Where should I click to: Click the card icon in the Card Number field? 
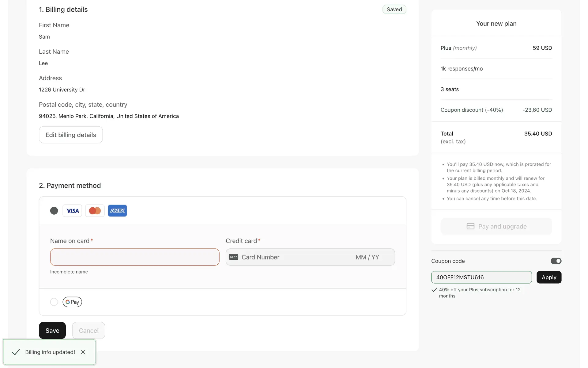click(x=234, y=257)
